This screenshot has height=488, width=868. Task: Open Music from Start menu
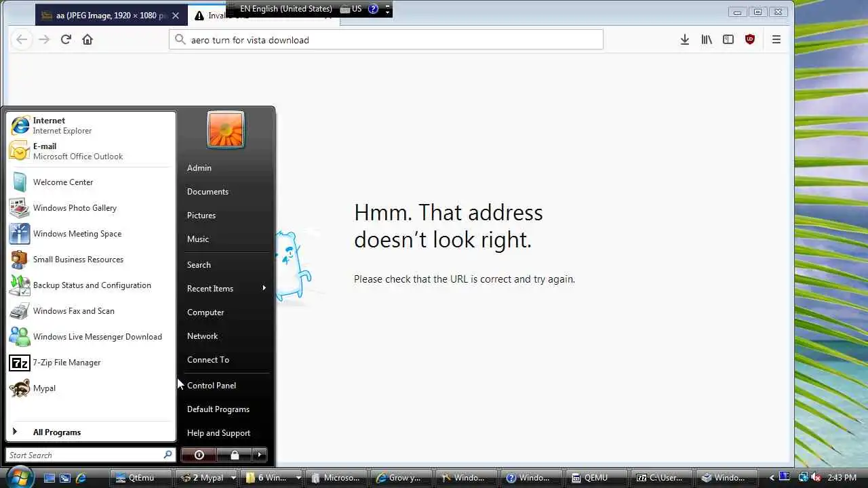pos(226,239)
